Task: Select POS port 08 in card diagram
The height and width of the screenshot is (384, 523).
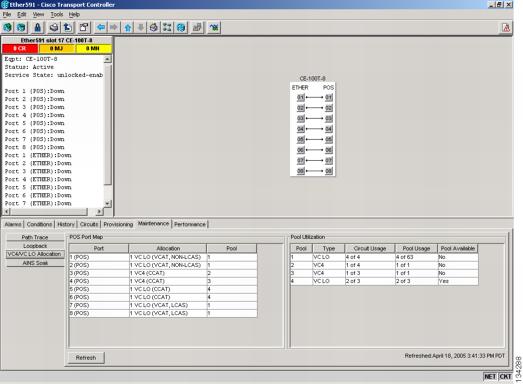Action: point(329,171)
